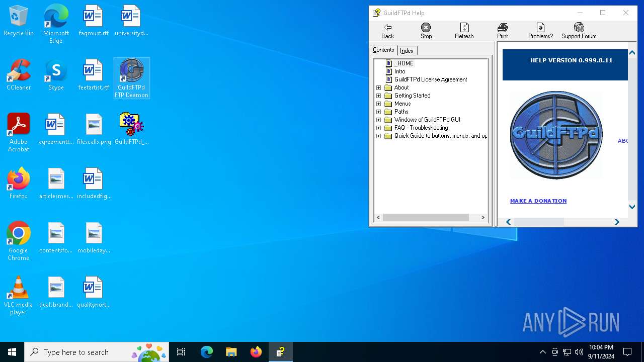644x362 pixels.
Task: Select the Skype desktop shortcut
Action: pyautogui.click(x=56, y=75)
